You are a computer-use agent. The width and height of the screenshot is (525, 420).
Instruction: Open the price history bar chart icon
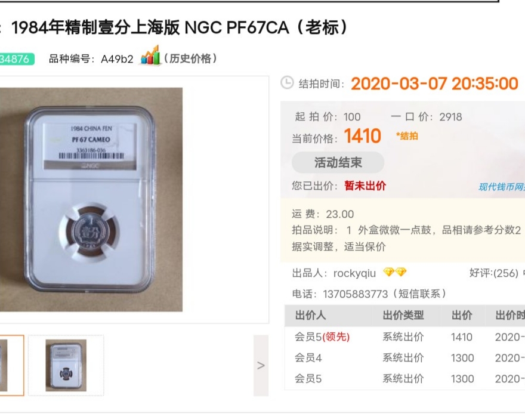150,55
